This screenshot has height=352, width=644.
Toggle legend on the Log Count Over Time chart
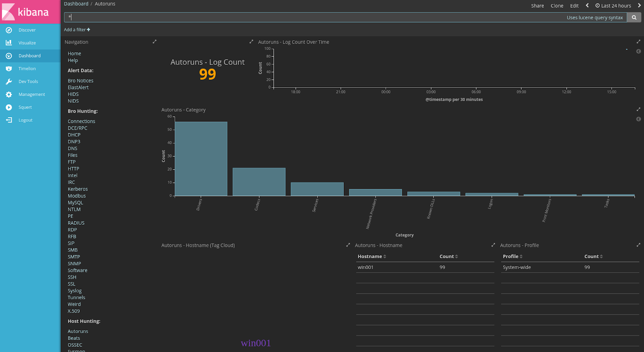tap(638, 51)
